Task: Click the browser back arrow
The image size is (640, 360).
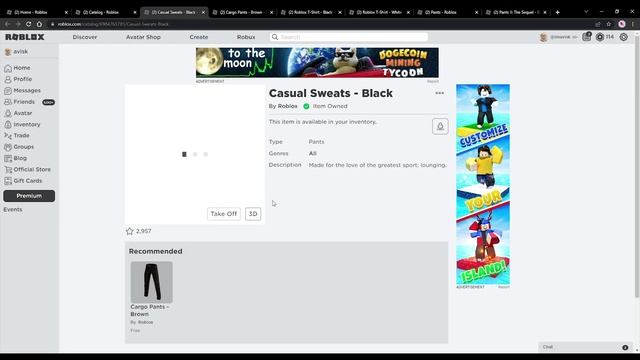Action: point(7,24)
